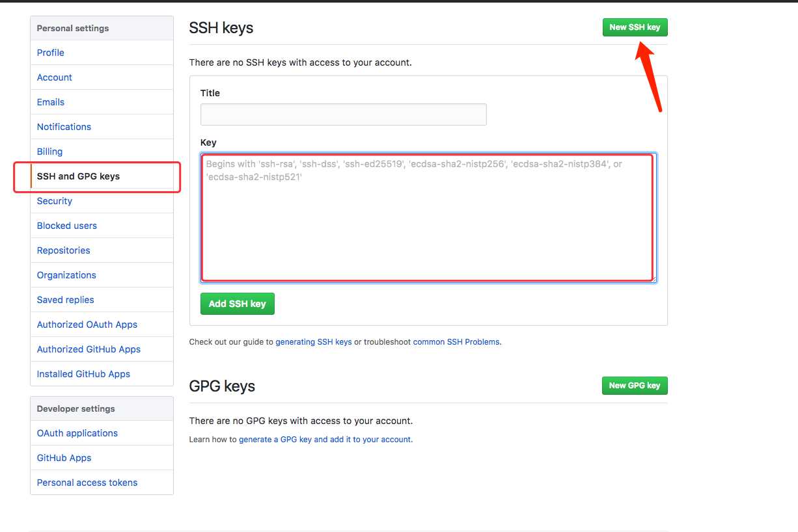Open Profile settings in sidebar
Image resolution: width=798 pixels, height=532 pixels.
(51, 53)
